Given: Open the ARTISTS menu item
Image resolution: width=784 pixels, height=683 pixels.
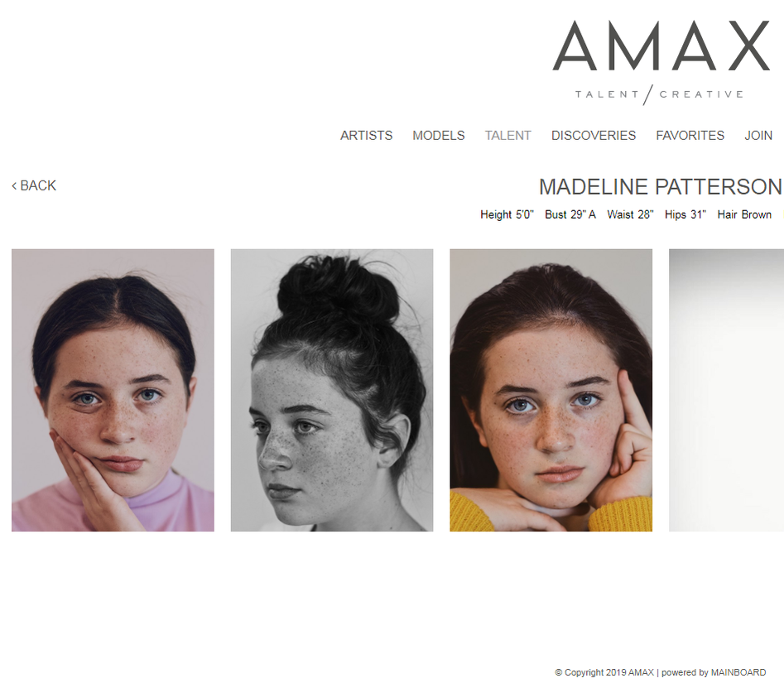Looking at the screenshot, I should pos(367,136).
